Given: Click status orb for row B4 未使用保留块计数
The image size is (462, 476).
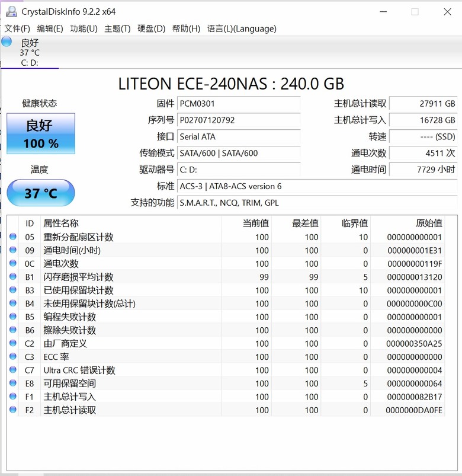Looking at the screenshot, I should click(x=13, y=303).
